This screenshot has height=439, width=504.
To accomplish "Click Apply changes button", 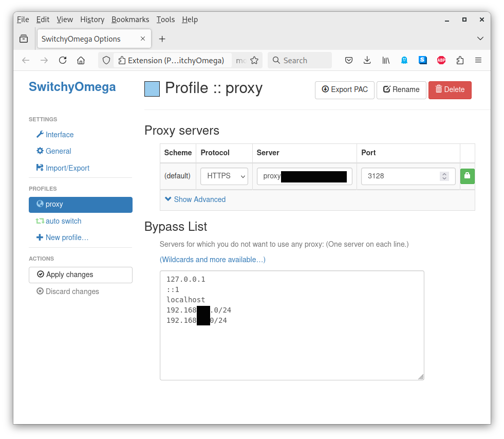I will [81, 275].
